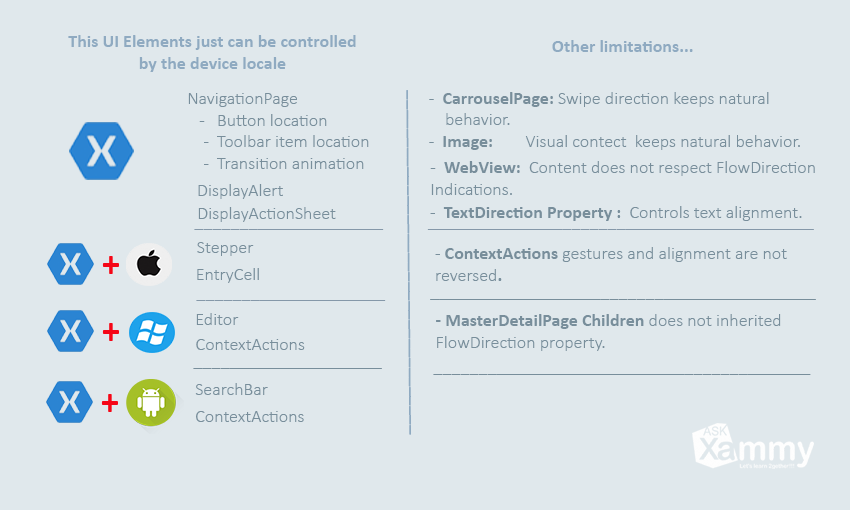Click the WebView bold heading
850x510 pixels.
(x=482, y=168)
